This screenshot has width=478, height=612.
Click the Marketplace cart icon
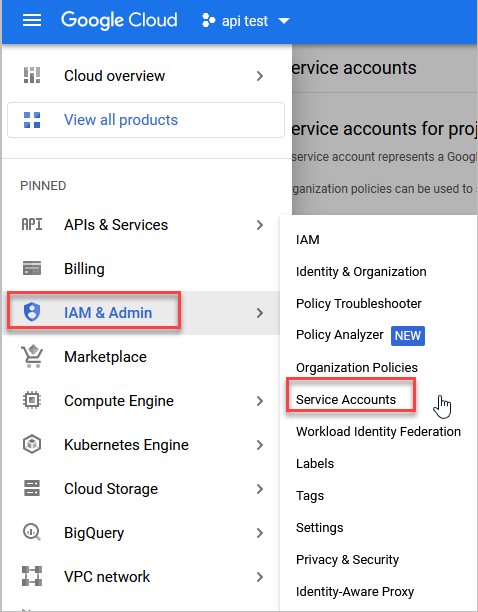click(32, 356)
